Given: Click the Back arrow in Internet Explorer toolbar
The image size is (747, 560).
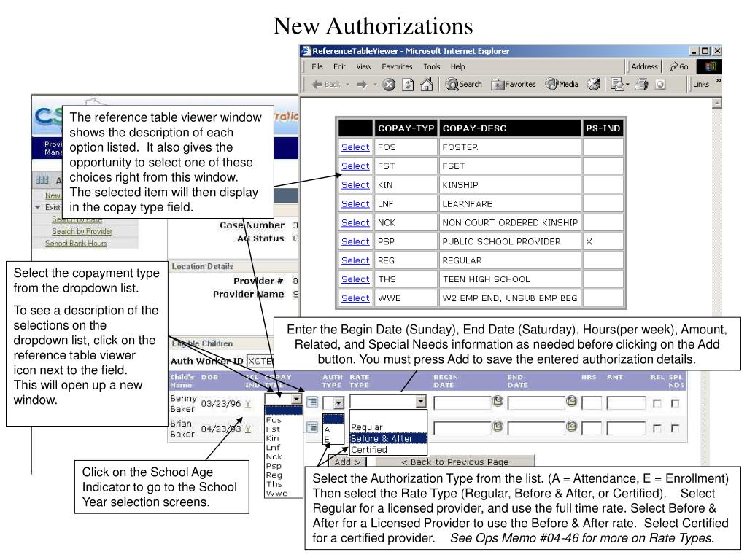Looking at the screenshot, I should tap(317, 85).
